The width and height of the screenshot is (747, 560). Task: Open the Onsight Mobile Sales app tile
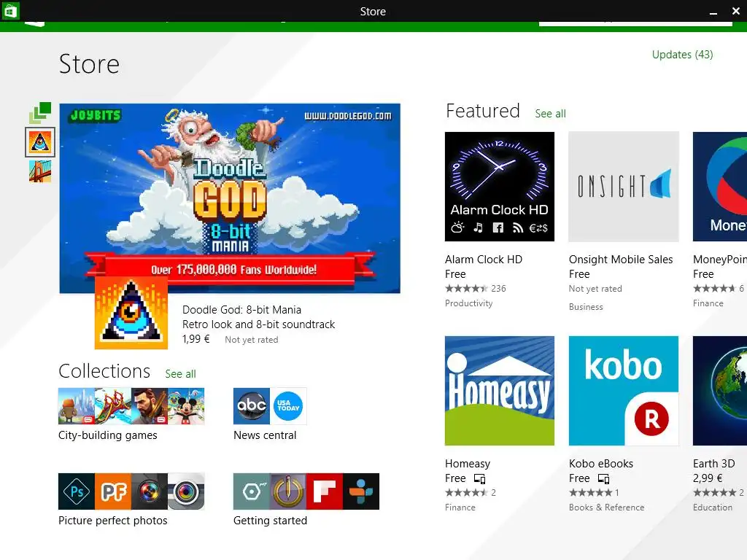pyautogui.click(x=624, y=187)
